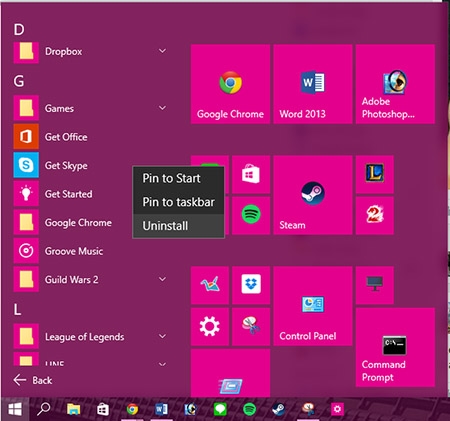Click the Steam icon in the taskbar
The width and height of the screenshot is (450, 421).
(x=278, y=409)
